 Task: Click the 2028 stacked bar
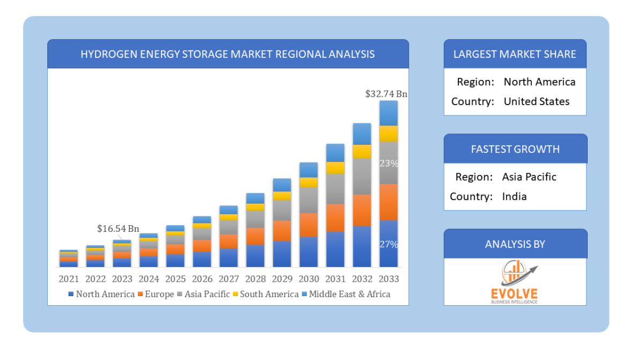tap(255, 230)
